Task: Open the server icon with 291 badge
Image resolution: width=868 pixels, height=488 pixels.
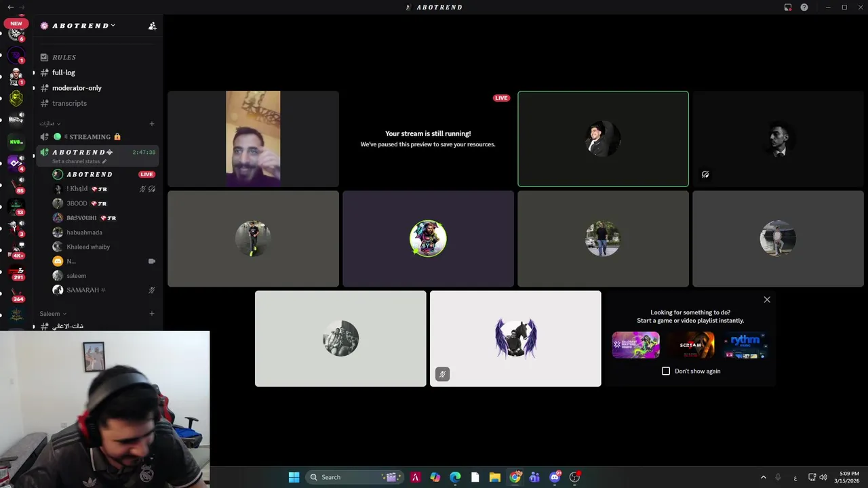Action: pyautogui.click(x=16, y=272)
